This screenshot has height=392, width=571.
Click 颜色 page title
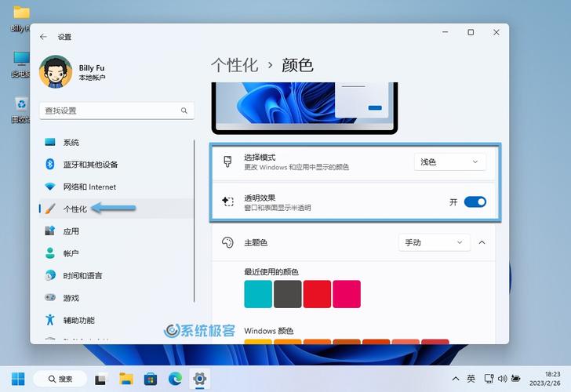click(297, 66)
